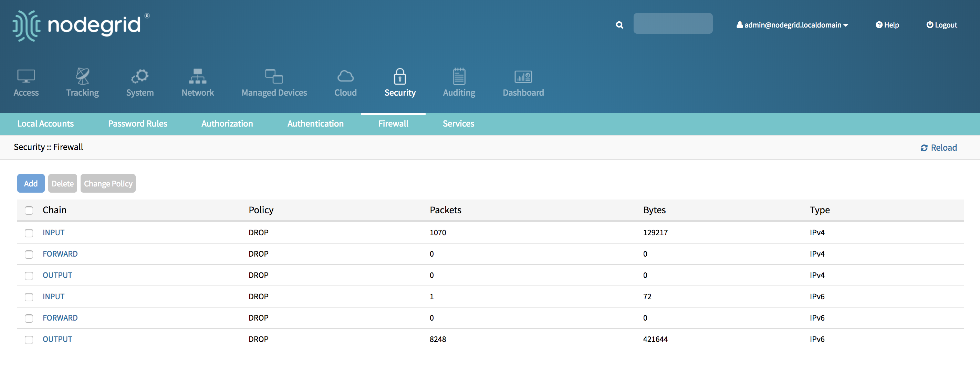Click the Chain column header
980x366 pixels.
click(x=54, y=210)
